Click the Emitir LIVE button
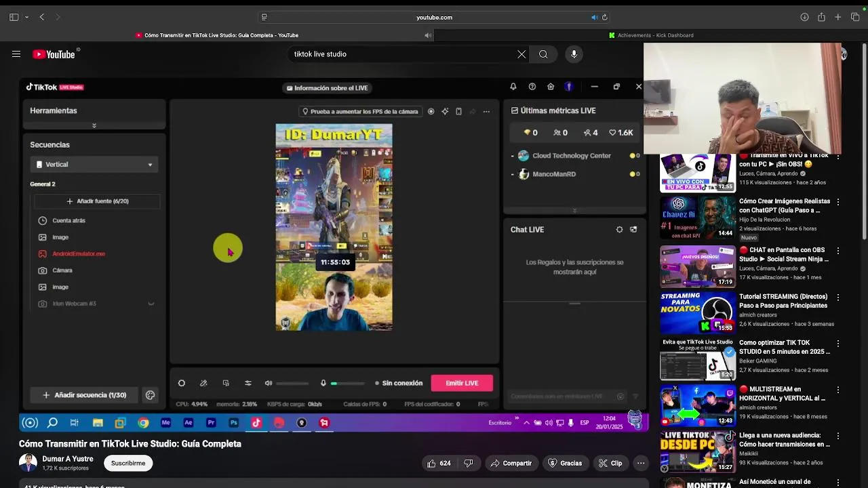This screenshot has height=488, width=868. click(x=462, y=383)
